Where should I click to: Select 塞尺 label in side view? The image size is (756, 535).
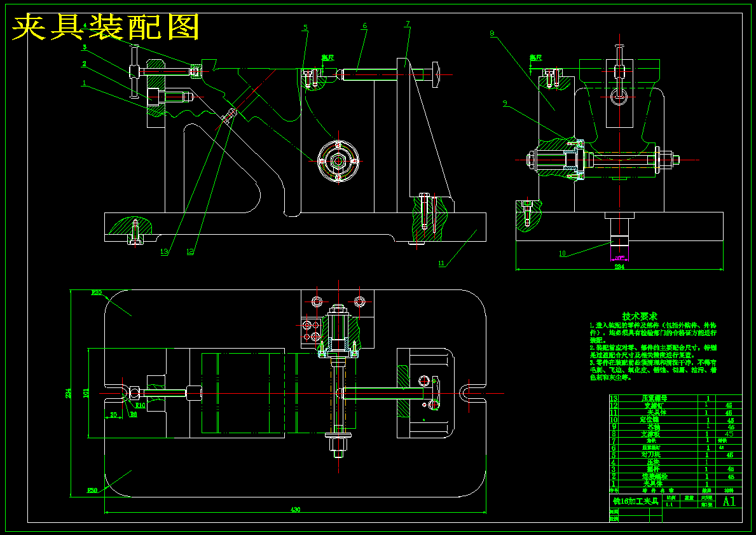pyautogui.click(x=535, y=58)
